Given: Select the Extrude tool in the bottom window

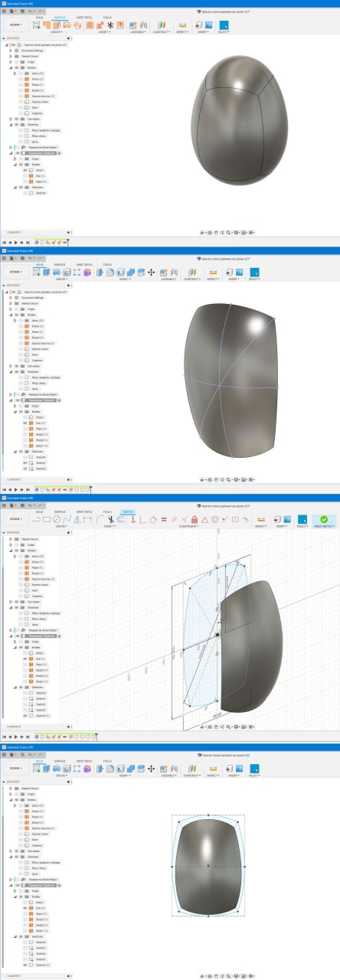Looking at the screenshot, I should pyautogui.click(x=46, y=768).
